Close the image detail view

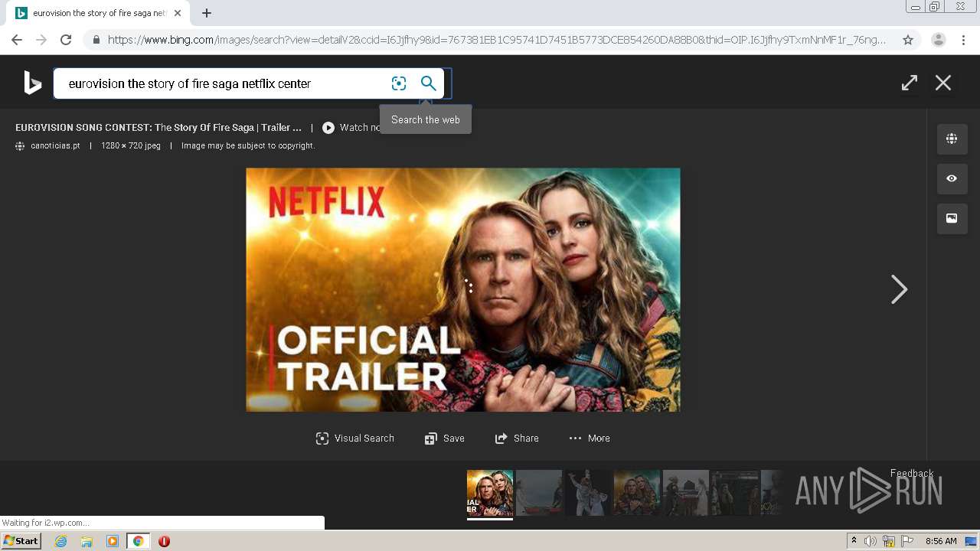point(943,83)
